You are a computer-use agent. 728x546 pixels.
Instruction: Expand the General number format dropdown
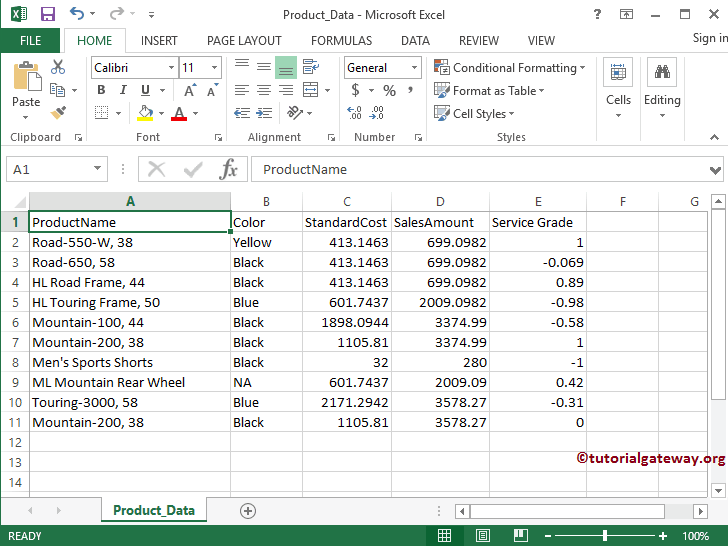point(414,68)
